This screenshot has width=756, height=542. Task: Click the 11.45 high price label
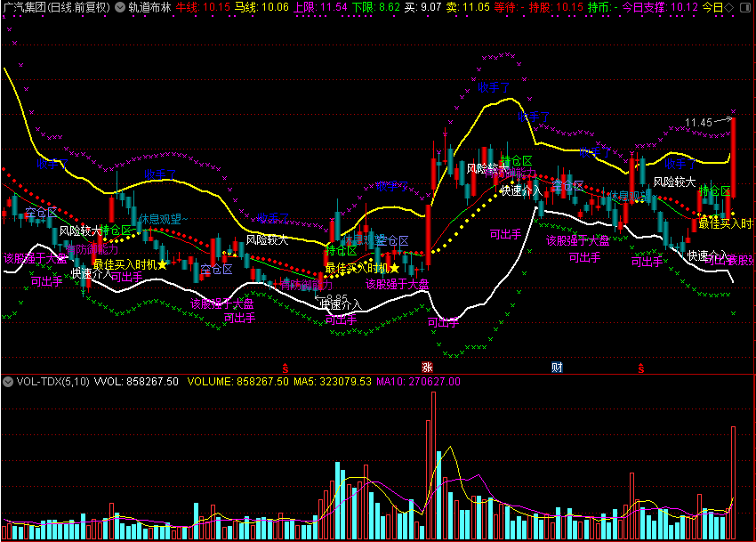pyautogui.click(x=698, y=123)
